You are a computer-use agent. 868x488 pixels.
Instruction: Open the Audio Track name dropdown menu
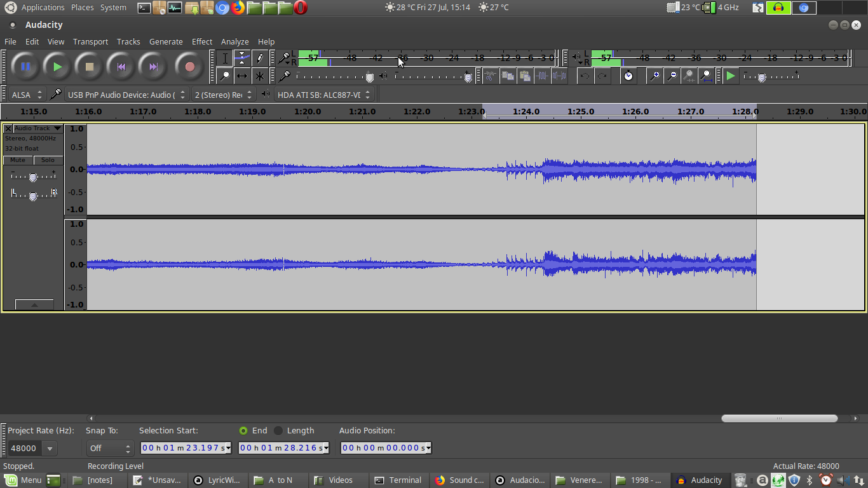click(x=38, y=128)
